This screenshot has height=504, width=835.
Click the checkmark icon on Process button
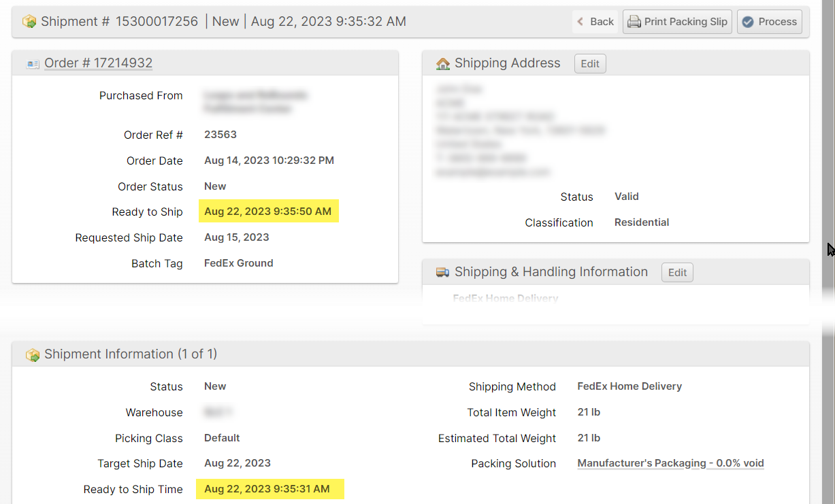point(748,22)
